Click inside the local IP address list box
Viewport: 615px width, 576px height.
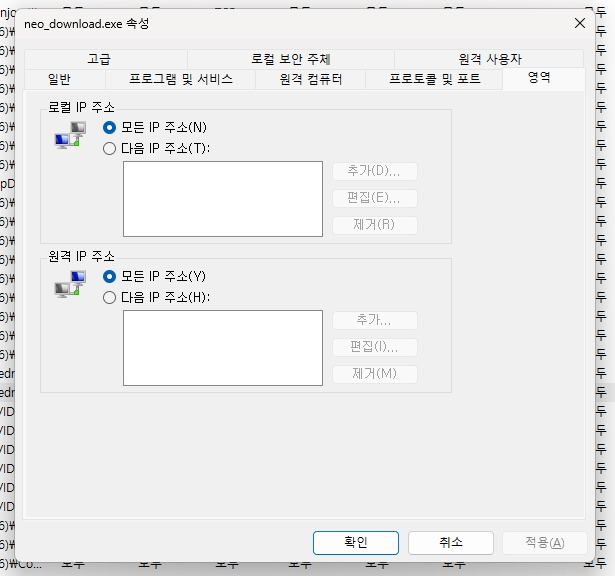pos(222,198)
